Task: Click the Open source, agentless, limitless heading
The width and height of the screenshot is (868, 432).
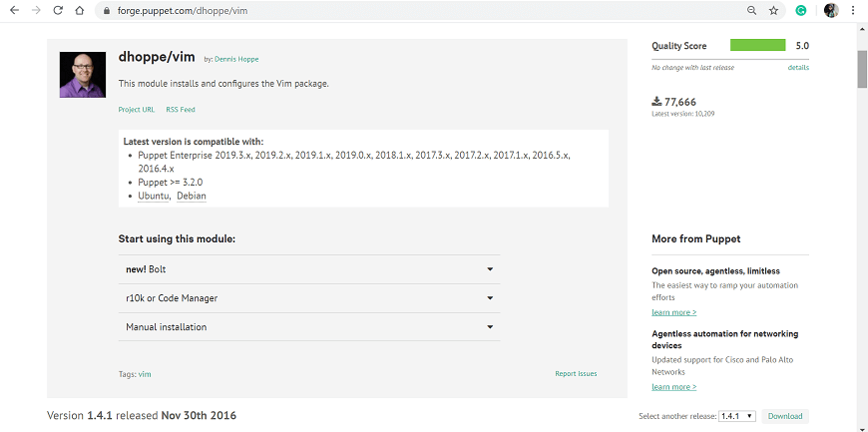Action: [715, 271]
